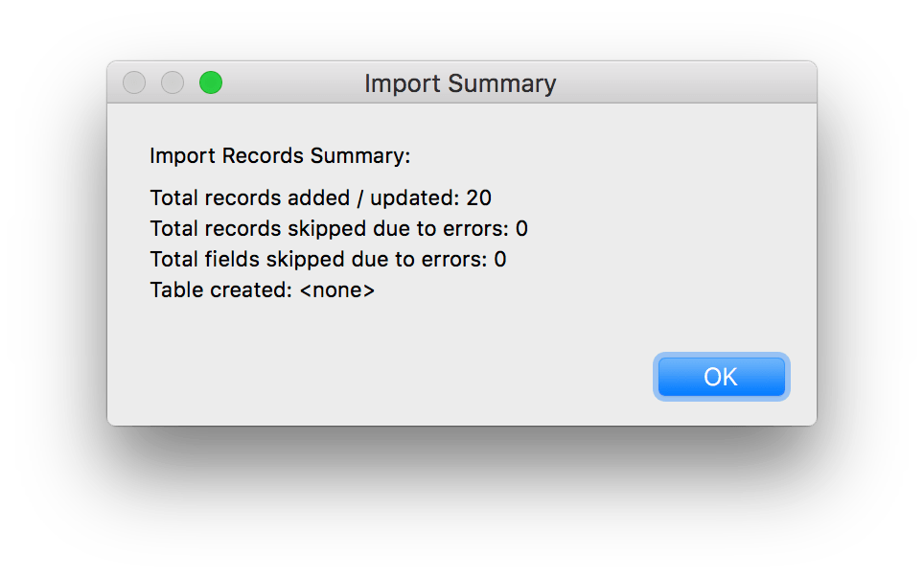Click the value 20 for records added
Image resolution: width=924 pixels, height=579 pixels.
coord(479,198)
